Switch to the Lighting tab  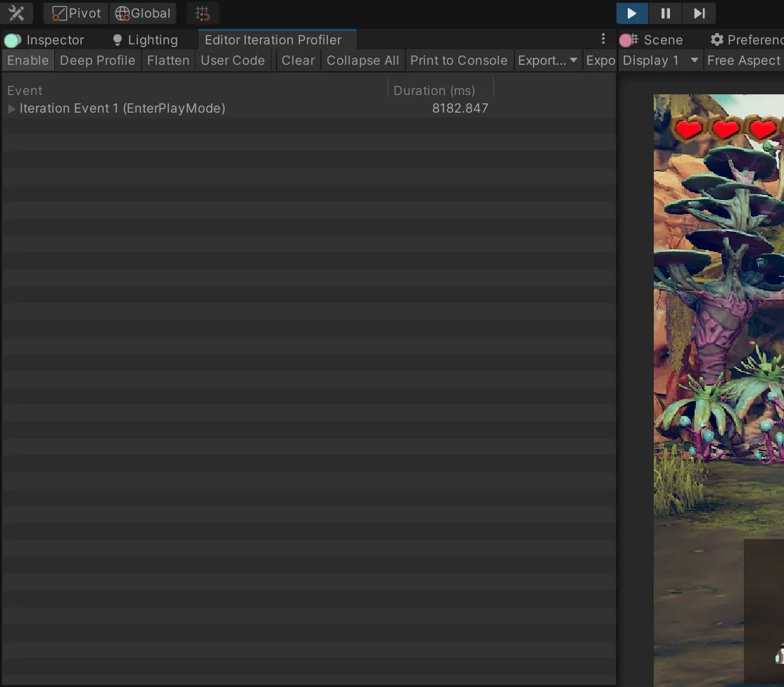tap(145, 39)
